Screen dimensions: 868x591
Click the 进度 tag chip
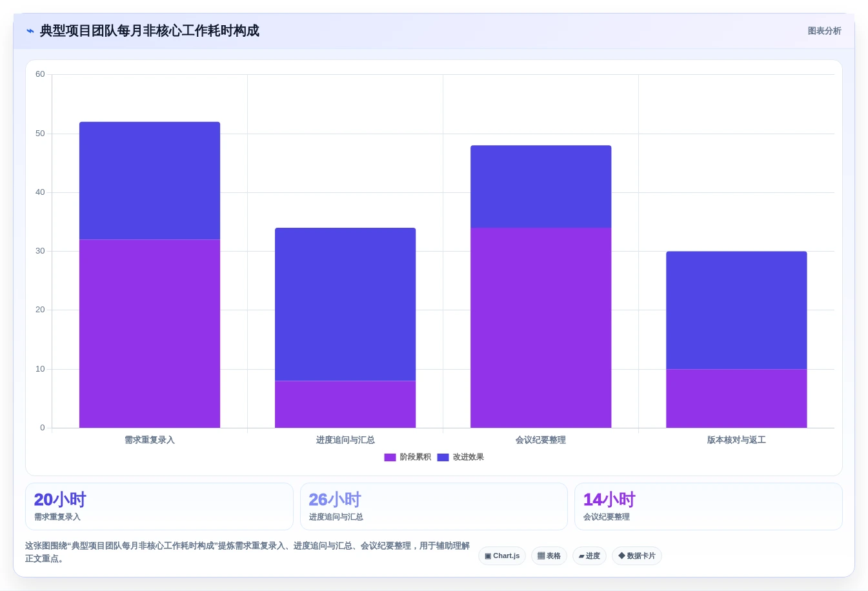(589, 556)
